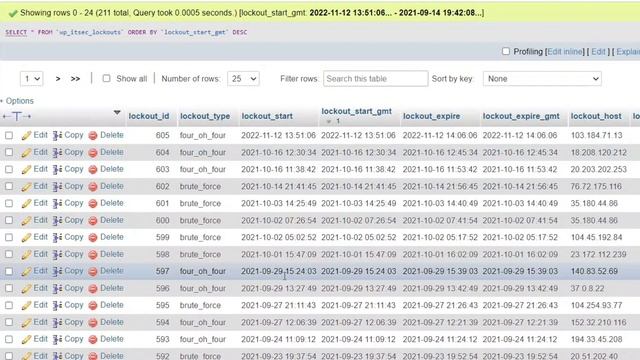Sort by lockout_id column header
Viewport: 640px width, 360px height.
point(149,116)
